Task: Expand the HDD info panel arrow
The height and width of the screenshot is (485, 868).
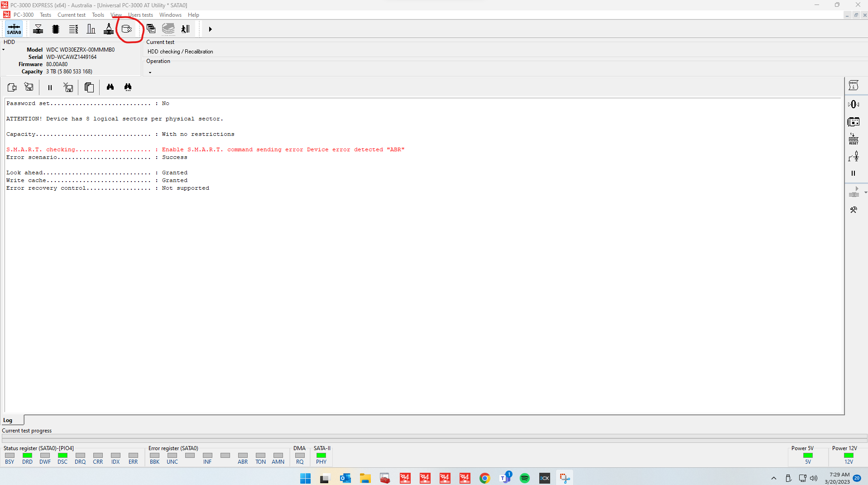Action: click(4, 50)
